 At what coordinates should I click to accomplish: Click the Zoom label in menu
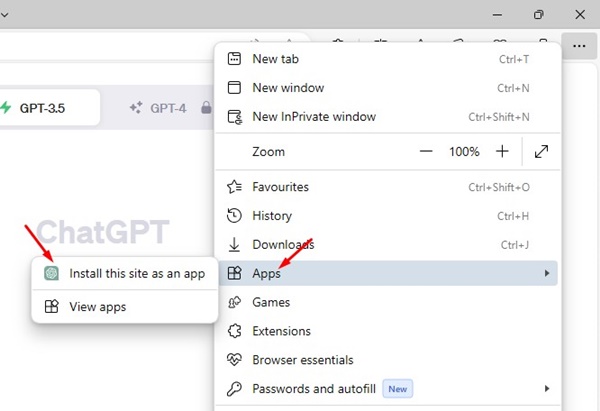(268, 152)
